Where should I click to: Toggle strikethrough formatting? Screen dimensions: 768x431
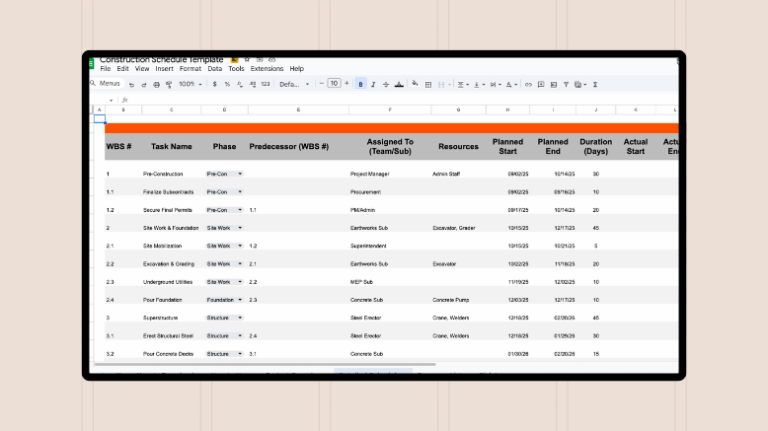point(387,84)
